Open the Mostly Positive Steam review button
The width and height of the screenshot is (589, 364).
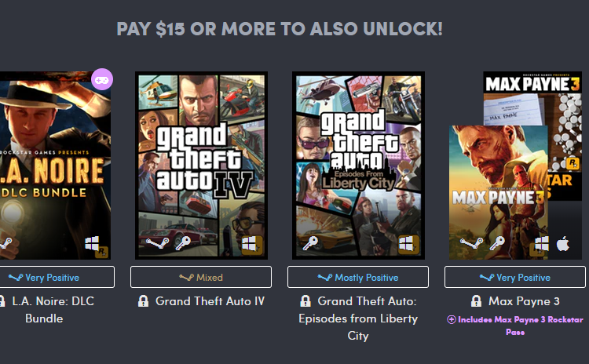tap(358, 278)
